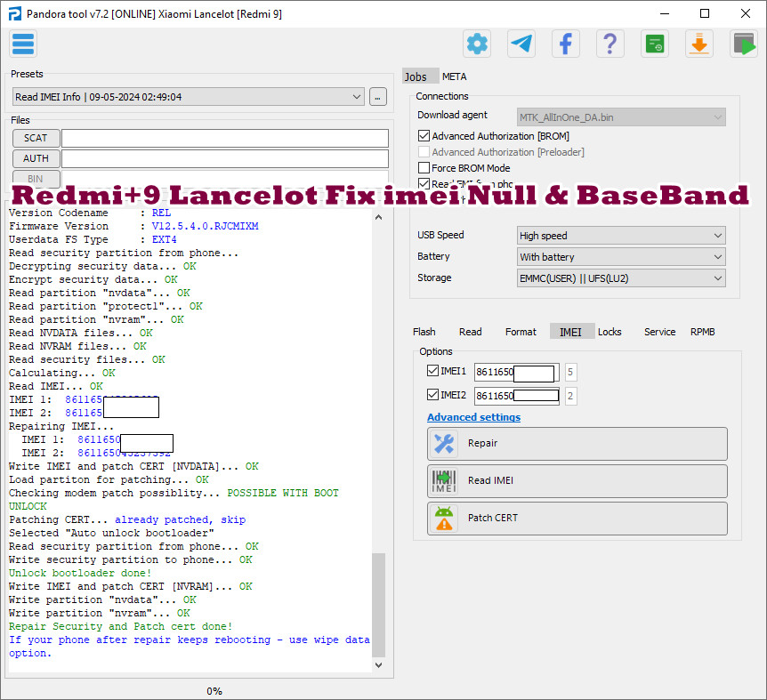Click the Read IMEI barcode icon
767x700 pixels.
pyautogui.click(x=444, y=481)
